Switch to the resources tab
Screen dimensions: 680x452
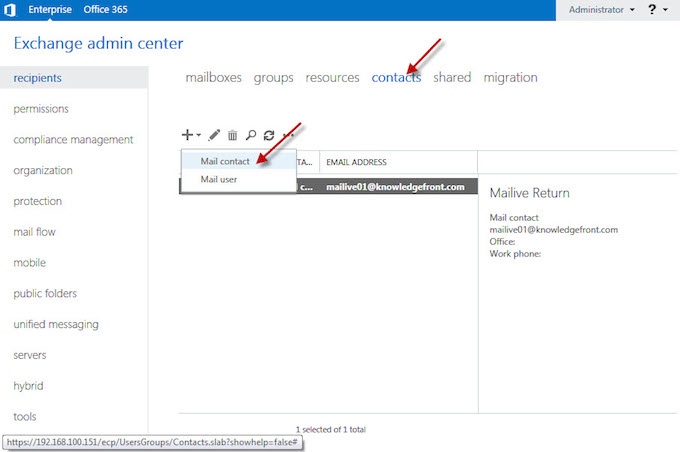[x=332, y=78]
